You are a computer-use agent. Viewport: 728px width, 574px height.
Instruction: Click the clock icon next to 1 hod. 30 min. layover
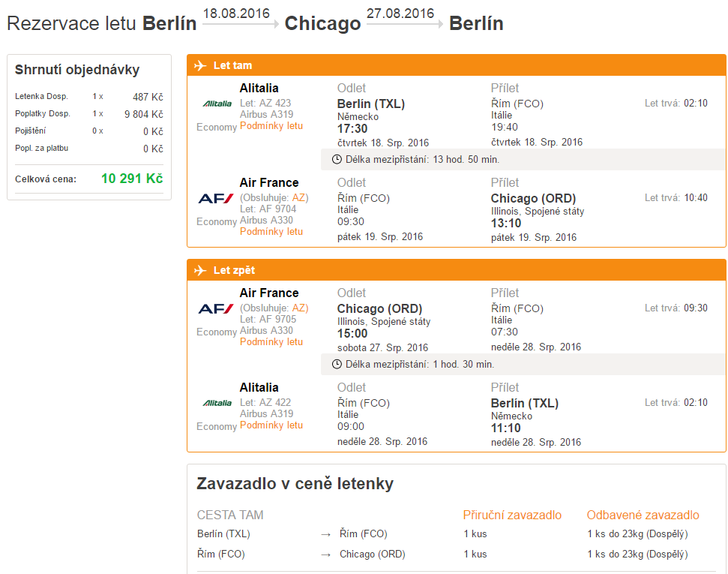click(x=337, y=365)
